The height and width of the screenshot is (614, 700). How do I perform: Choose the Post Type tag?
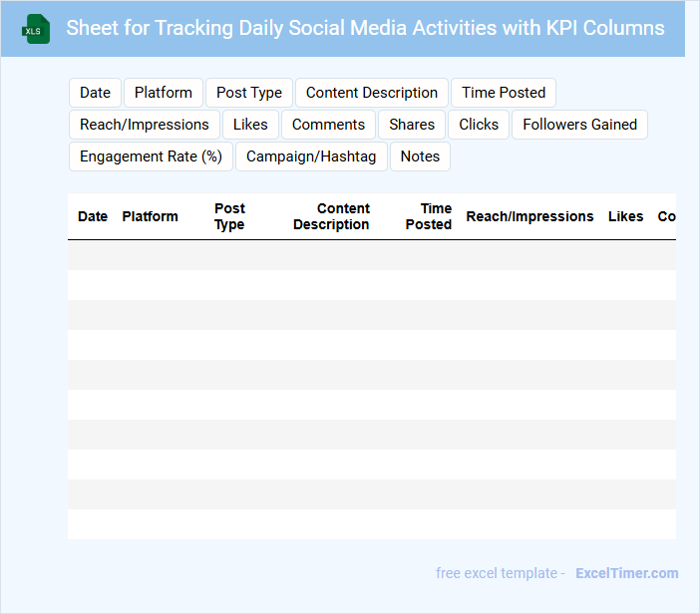pyautogui.click(x=249, y=93)
